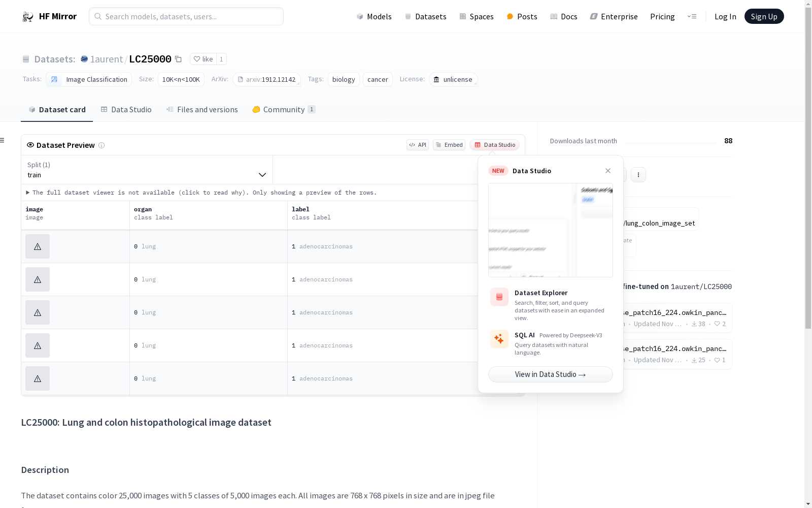Open second fine-tuned model card with 25 downloads
The image size is (812, 508).
coord(676,354)
